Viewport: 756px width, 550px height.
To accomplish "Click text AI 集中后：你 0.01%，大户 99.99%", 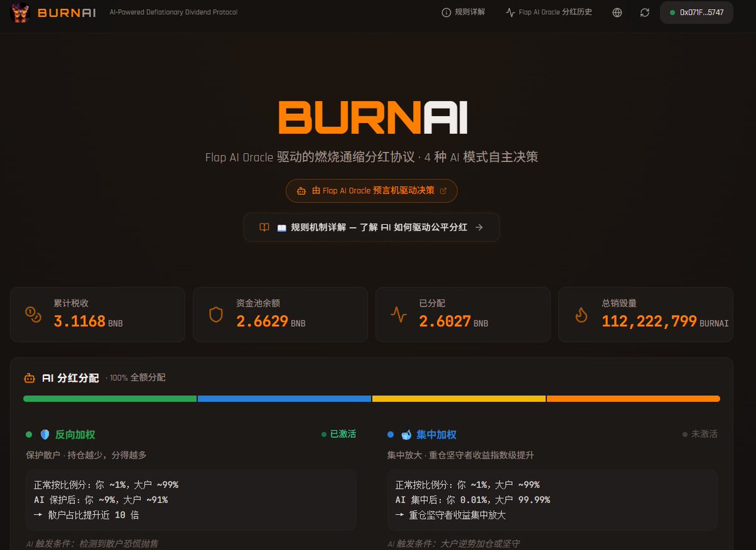I will [472, 500].
